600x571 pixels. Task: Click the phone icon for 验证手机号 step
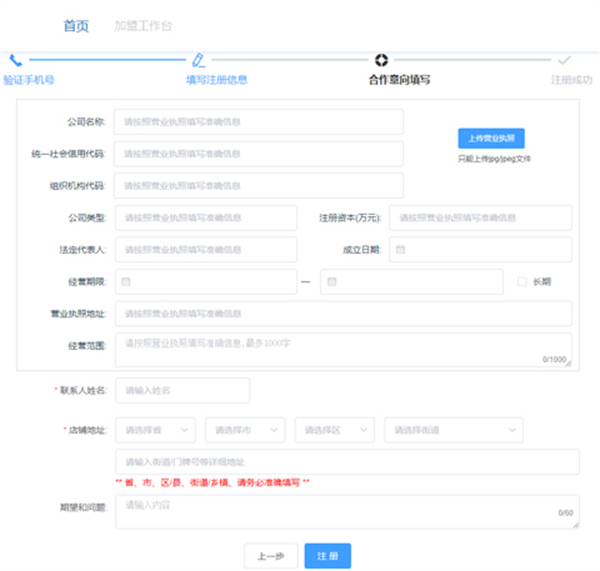tap(16, 60)
